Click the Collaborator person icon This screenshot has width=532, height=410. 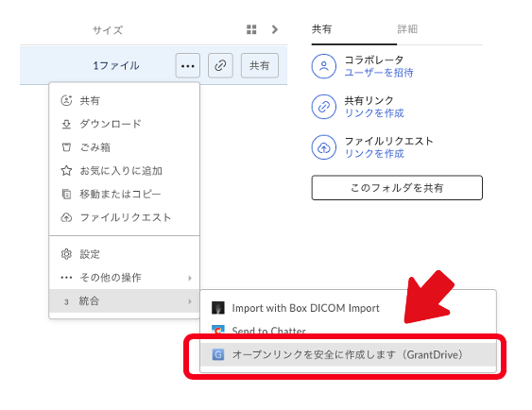[324, 66]
